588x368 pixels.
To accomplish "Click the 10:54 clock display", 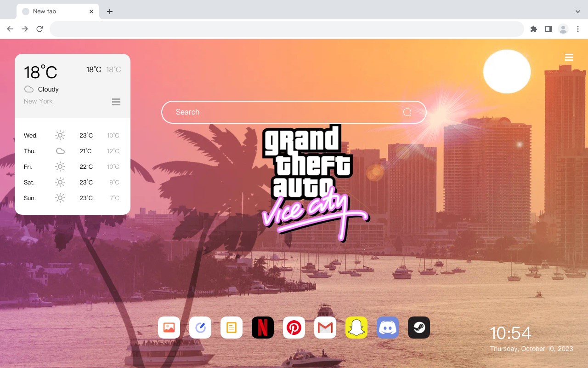I will pyautogui.click(x=510, y=333).
